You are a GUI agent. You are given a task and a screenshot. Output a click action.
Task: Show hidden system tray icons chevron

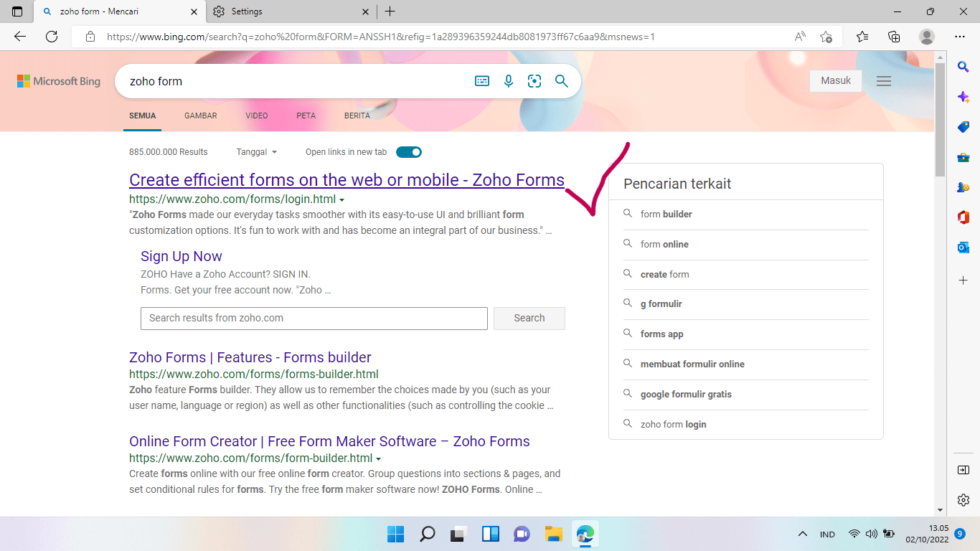[803, 534]
